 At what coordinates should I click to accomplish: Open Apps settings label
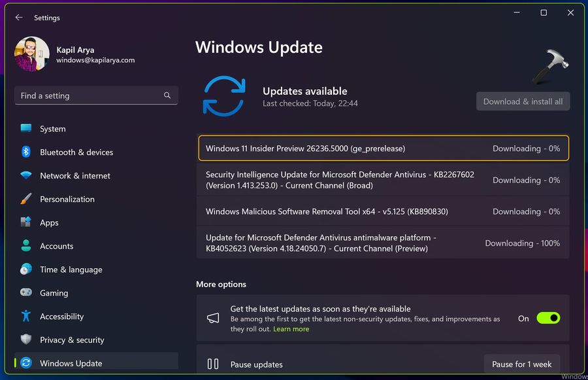click(x=49, y=222)
